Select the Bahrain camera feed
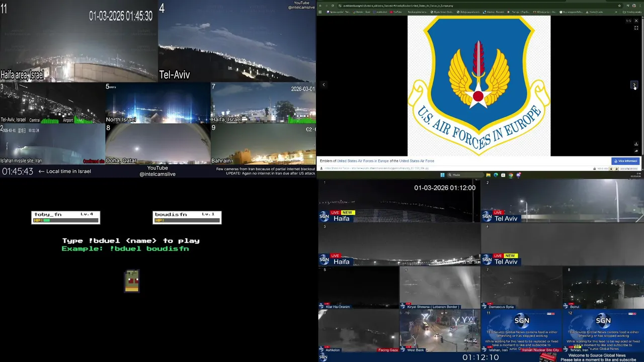 pyautogui.click(x=264, y=144)
